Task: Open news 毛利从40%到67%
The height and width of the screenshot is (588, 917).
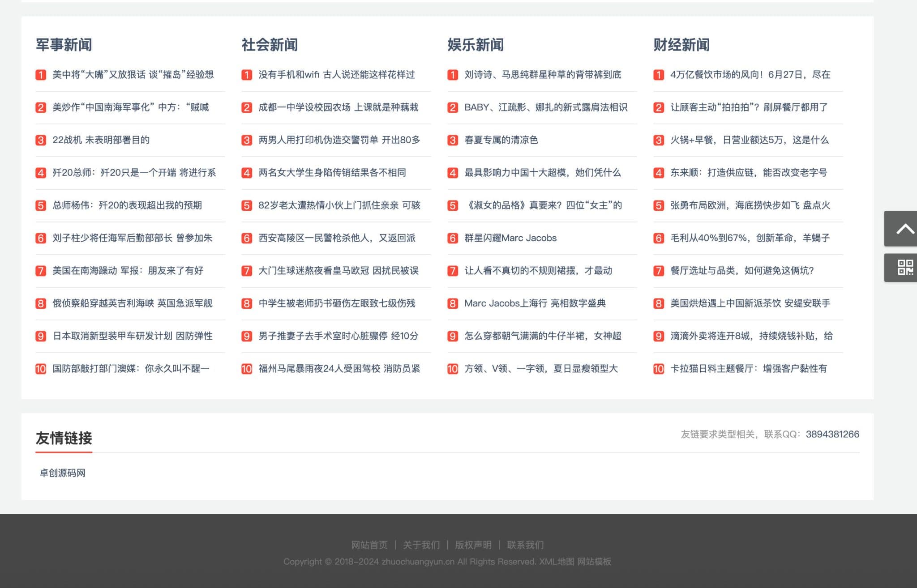Action: [x=750, y=238]
